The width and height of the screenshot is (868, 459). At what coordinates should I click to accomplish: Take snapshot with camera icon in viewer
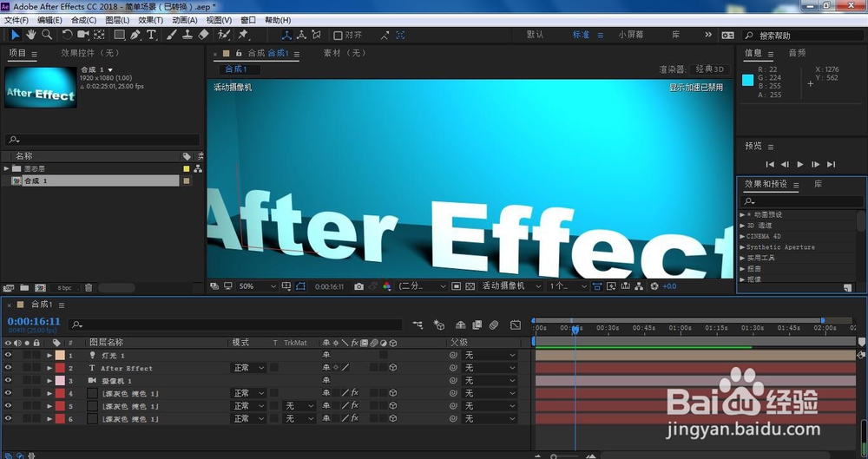point(359,286)
